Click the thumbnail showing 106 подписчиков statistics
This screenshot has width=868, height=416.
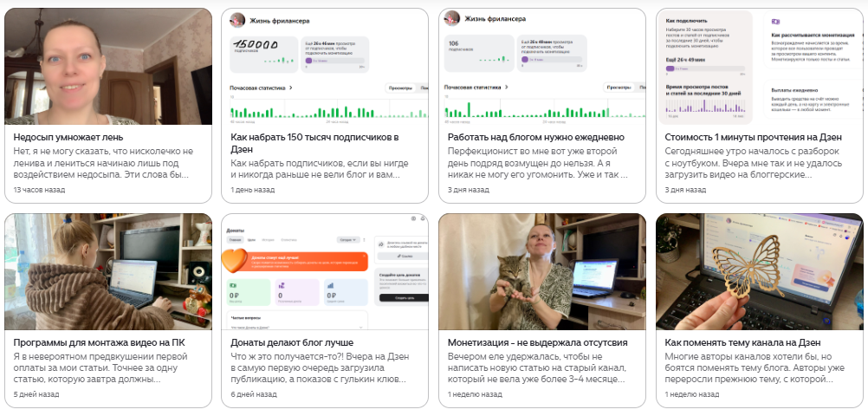(x=542, y=67)
